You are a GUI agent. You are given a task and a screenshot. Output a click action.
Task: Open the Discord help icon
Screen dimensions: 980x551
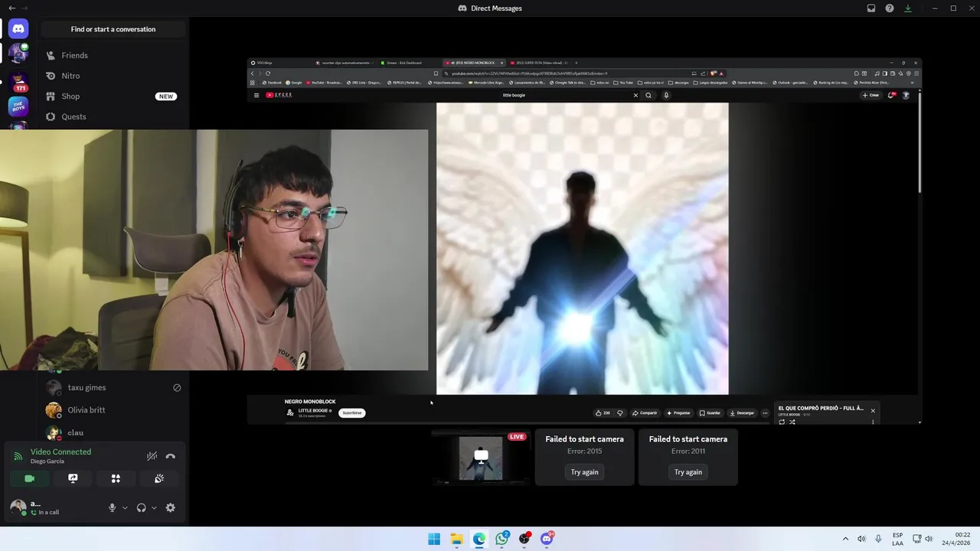coord(890,8)
